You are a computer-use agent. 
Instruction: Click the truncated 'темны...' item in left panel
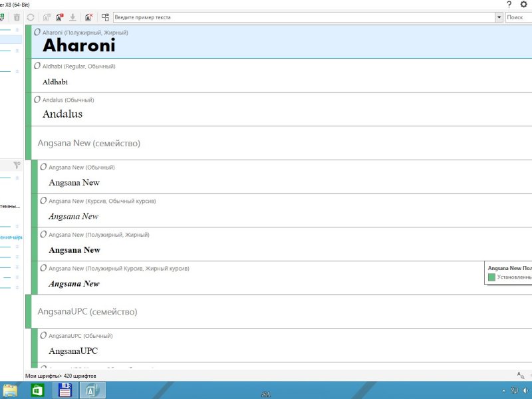(10, 206)
